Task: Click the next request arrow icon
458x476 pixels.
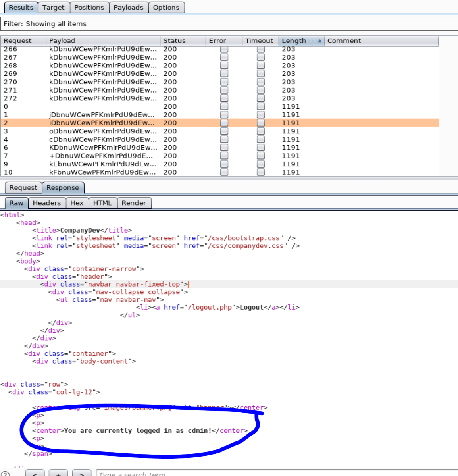Action: click(x=82, y=473)
